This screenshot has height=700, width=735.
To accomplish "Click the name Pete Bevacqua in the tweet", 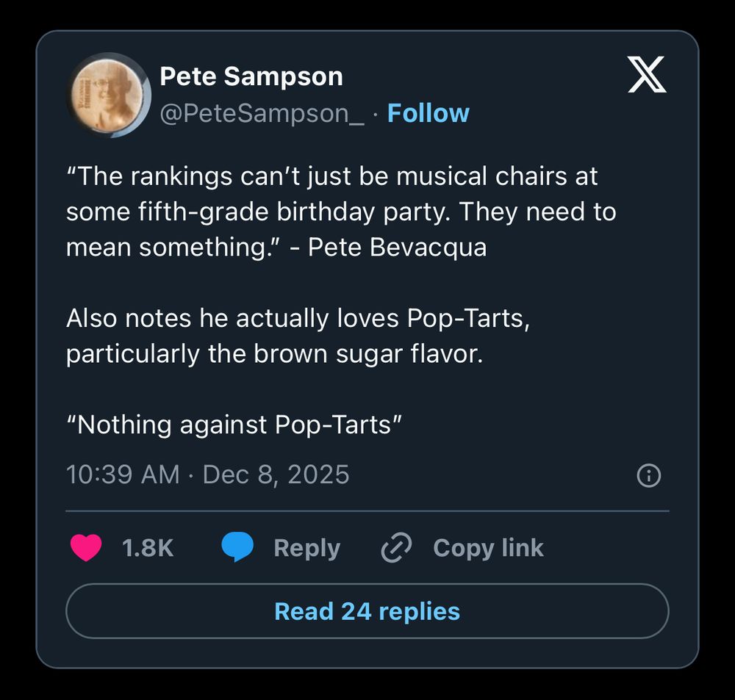I will pos(397,248).
